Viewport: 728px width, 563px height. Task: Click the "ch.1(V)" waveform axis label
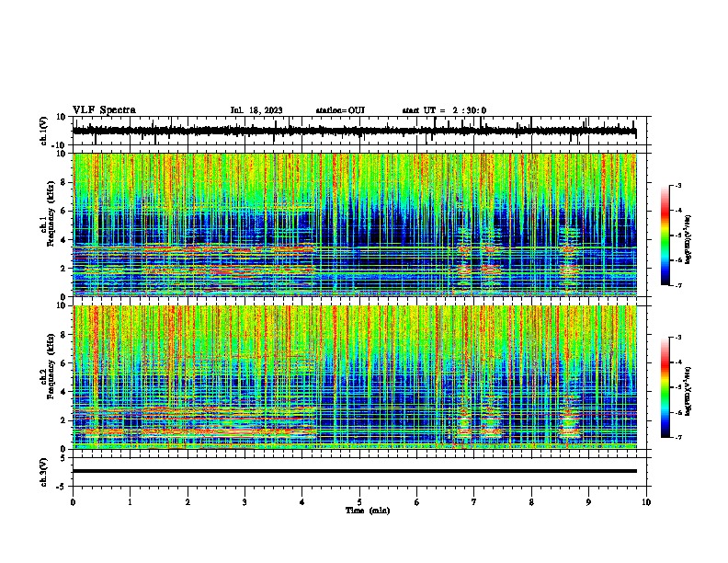coord(44,131)
